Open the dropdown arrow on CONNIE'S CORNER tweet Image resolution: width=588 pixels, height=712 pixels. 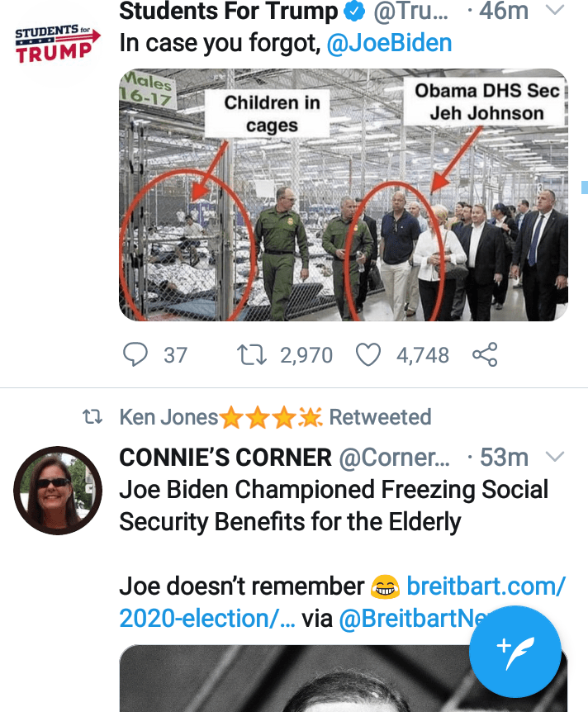pos(555,457)
